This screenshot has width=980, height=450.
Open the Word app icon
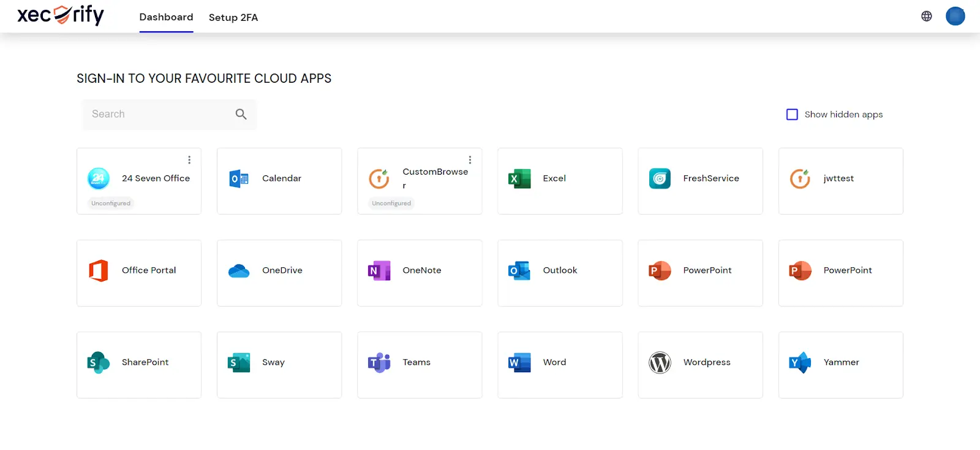click(519, 362)
